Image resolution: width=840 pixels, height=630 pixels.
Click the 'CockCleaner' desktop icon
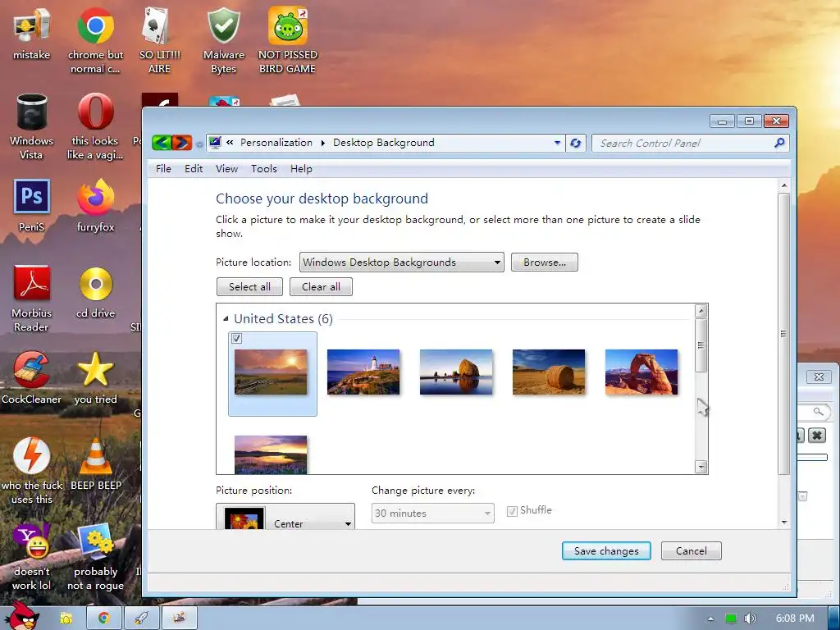32,378
